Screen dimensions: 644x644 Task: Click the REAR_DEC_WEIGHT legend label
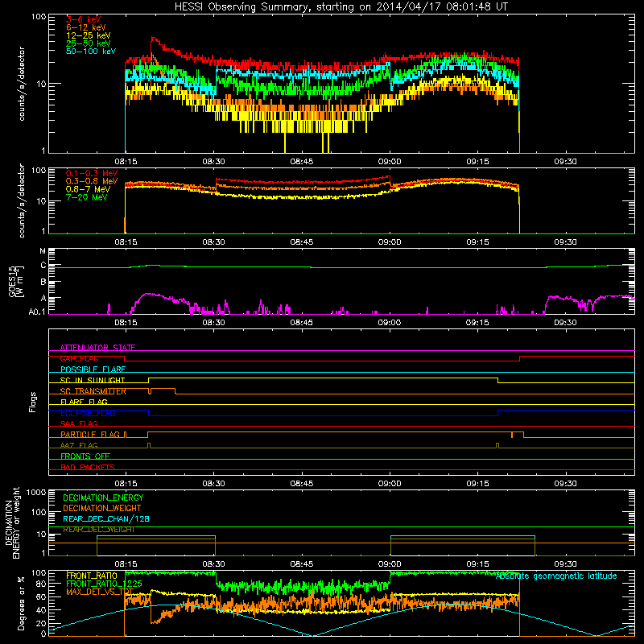click(98, 530)
